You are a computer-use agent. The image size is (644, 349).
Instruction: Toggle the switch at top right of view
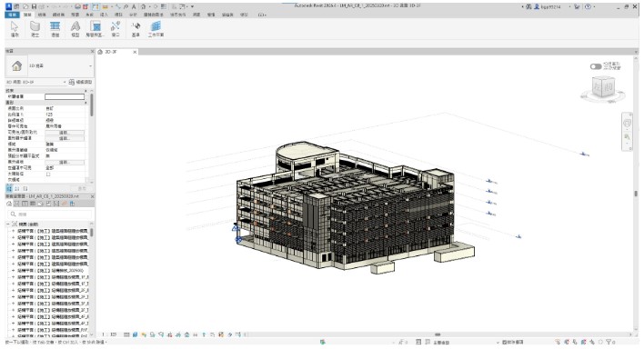596,66
